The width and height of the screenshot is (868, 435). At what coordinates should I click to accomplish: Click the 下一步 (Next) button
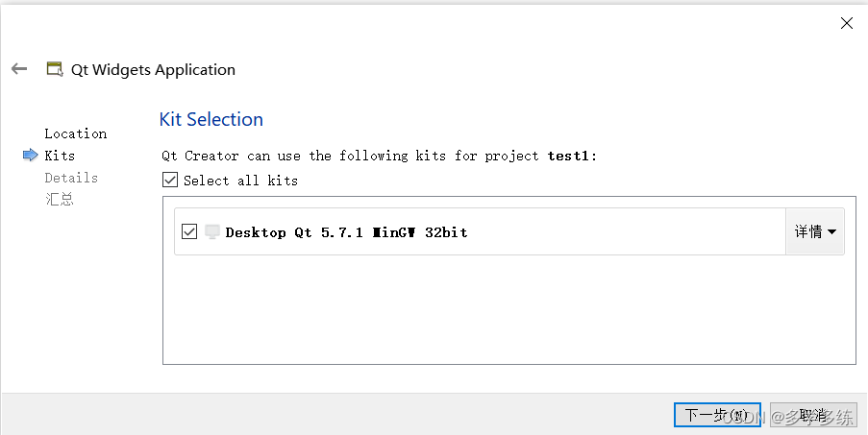pyautogui.click(x=717, y=415)
